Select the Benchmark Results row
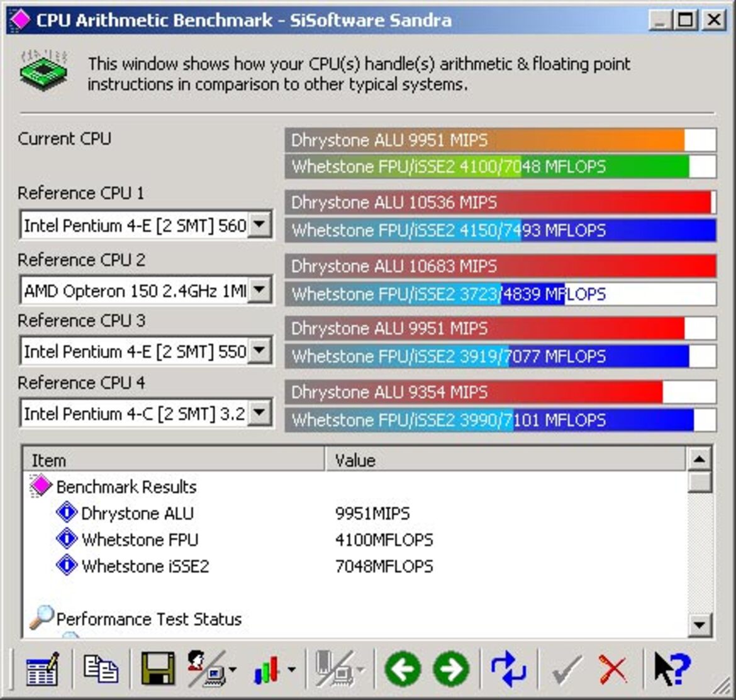736x700 pixels. tap(354, 487)
